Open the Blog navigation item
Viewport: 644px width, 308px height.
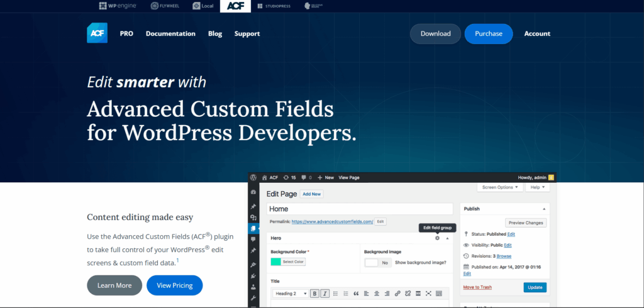coord(215,34)
